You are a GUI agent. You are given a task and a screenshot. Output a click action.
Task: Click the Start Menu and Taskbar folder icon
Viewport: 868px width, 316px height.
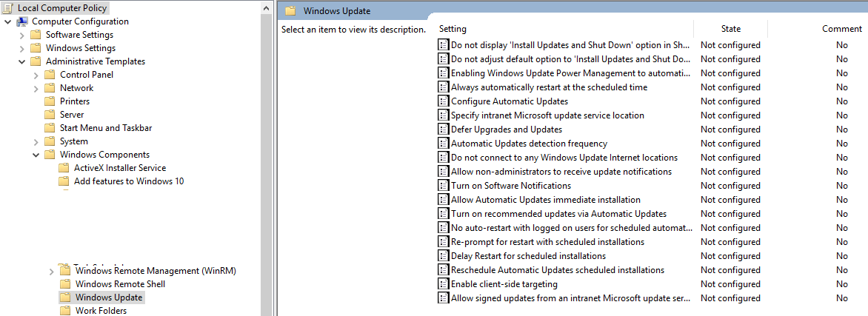(x=50, y=128)
